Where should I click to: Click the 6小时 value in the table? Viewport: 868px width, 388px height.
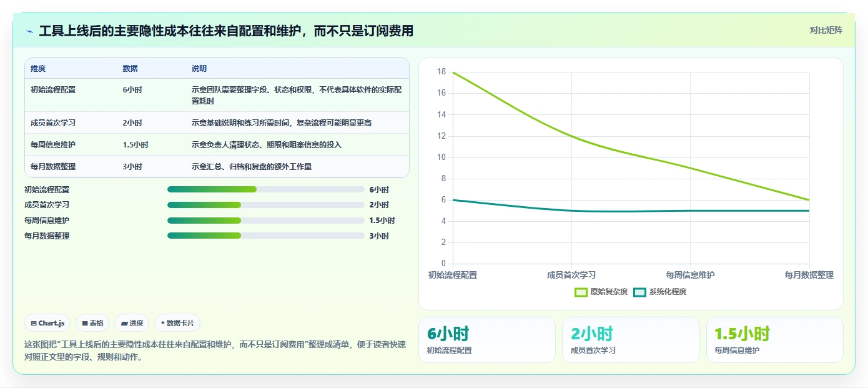tap(132, 90)
